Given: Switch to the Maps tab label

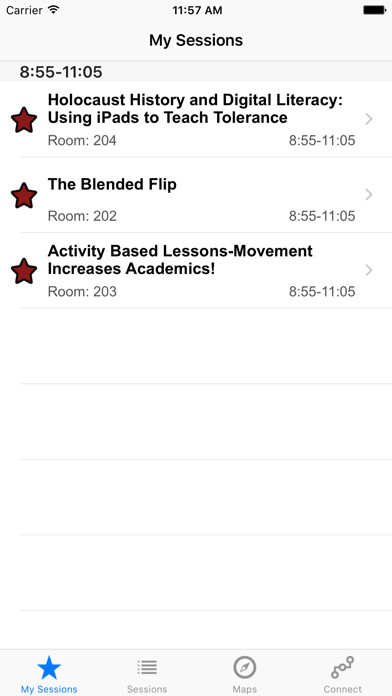Looking at the screenshot, I should pos(245,689).
